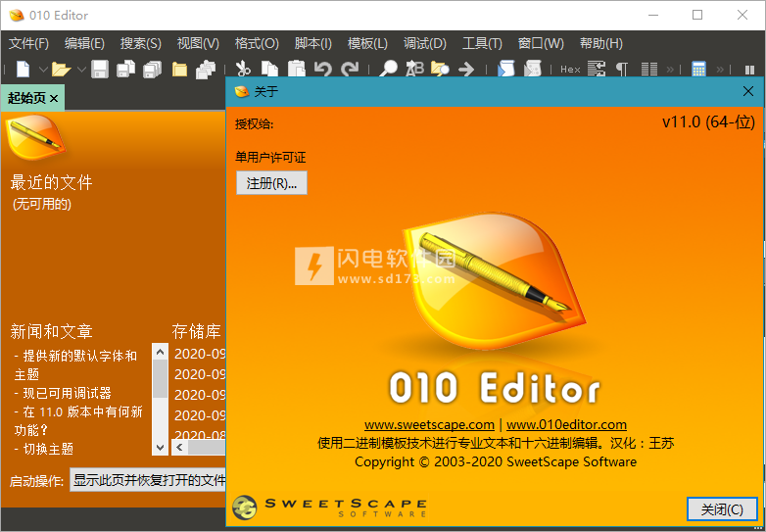766x532 pixels.
Task: Open the 调试(D) menu
Action: click(x=425, y=43)
